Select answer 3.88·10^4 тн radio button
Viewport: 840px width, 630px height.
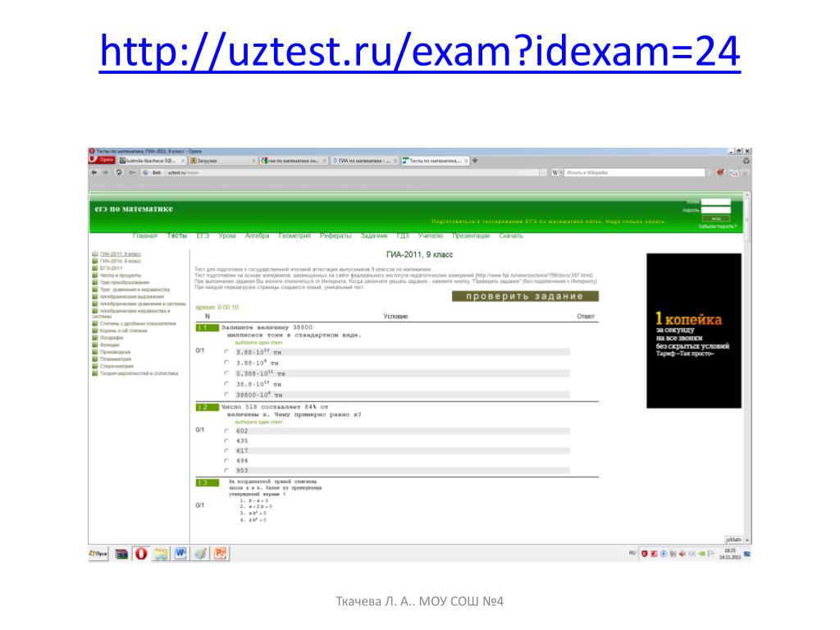point(226,363)
